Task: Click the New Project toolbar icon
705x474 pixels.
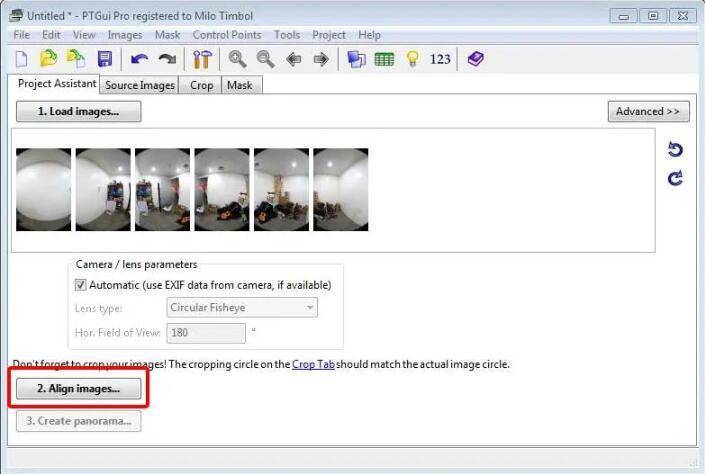Action: (21, 60)
